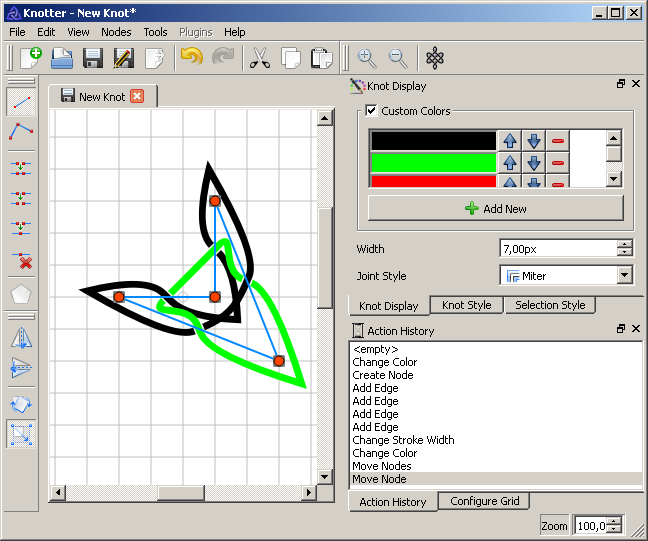Float the Knot Display panel
This screenshot has width=648, height=541.
[x=621, y=84]
